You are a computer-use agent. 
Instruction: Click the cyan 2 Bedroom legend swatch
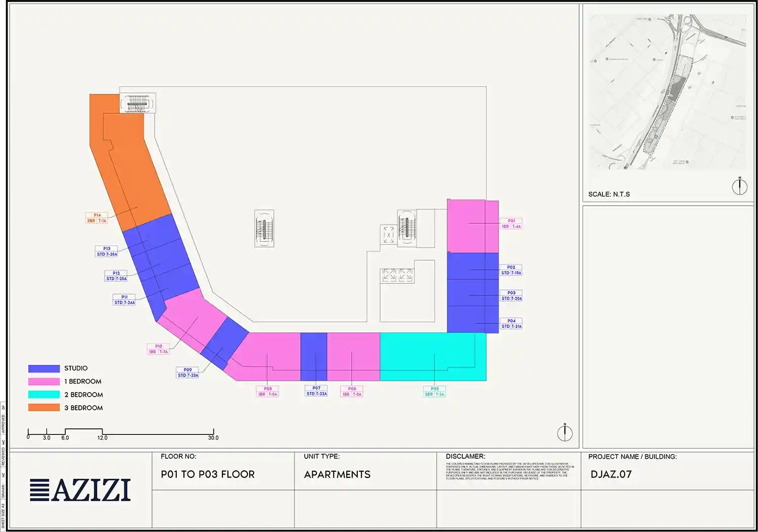[44, 395]
